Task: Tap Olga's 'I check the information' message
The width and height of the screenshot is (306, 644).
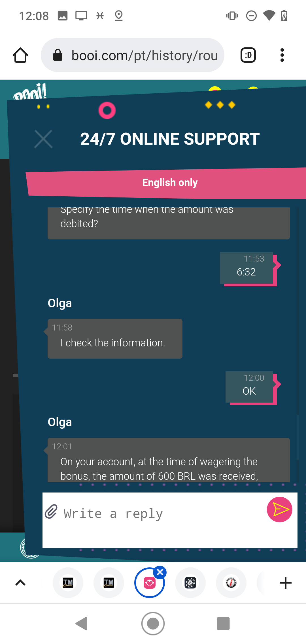Action: pos(115,339)
